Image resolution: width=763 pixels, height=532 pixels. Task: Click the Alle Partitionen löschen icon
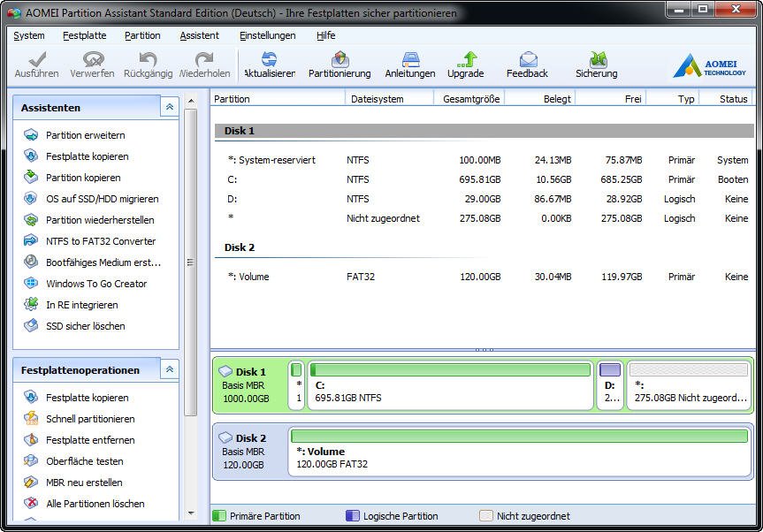[31, 504]
